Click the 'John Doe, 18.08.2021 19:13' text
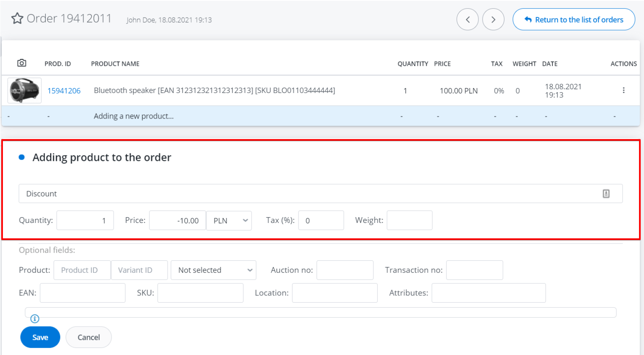The width and height of the screenshot is (644, 355). 169,20
